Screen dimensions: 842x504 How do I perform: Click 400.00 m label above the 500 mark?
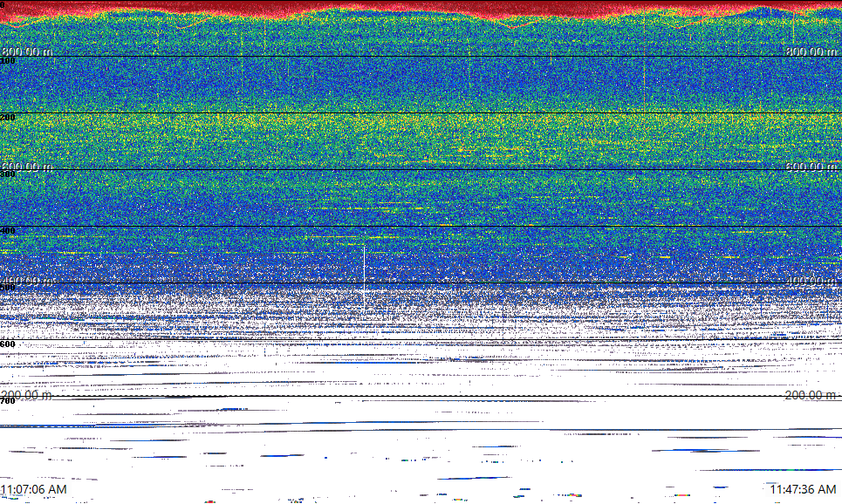pos(27,281)
